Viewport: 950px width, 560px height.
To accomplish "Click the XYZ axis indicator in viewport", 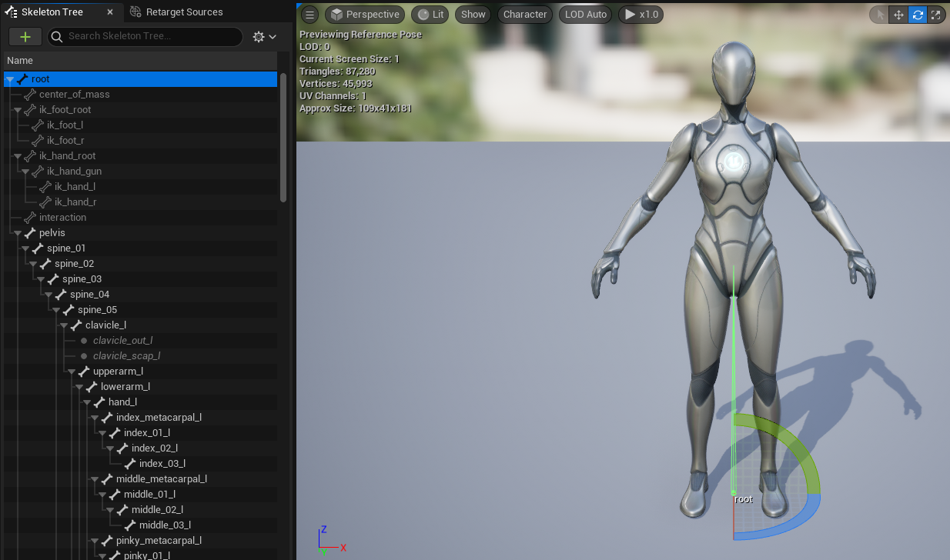I will point(331,540).
